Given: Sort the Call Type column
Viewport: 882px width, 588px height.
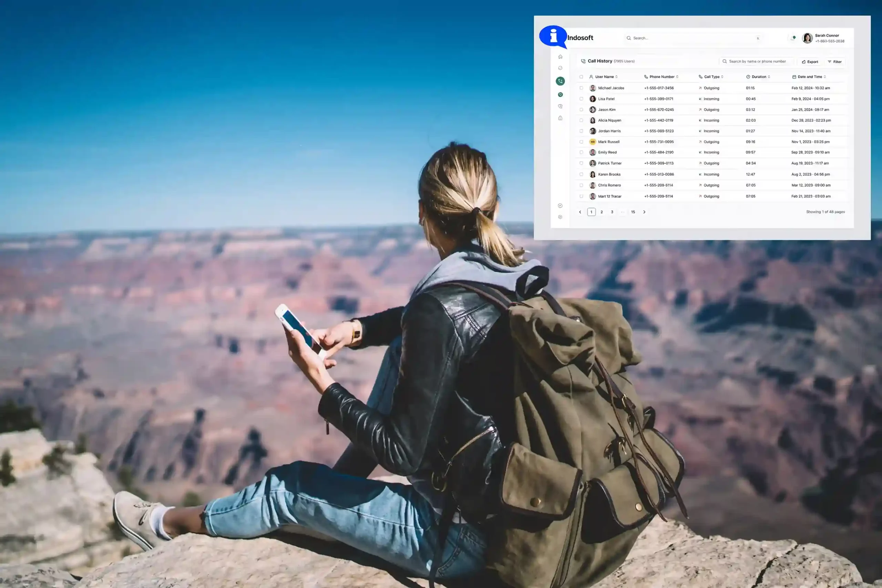Looking at the screenshot, I should click(722, 77).
